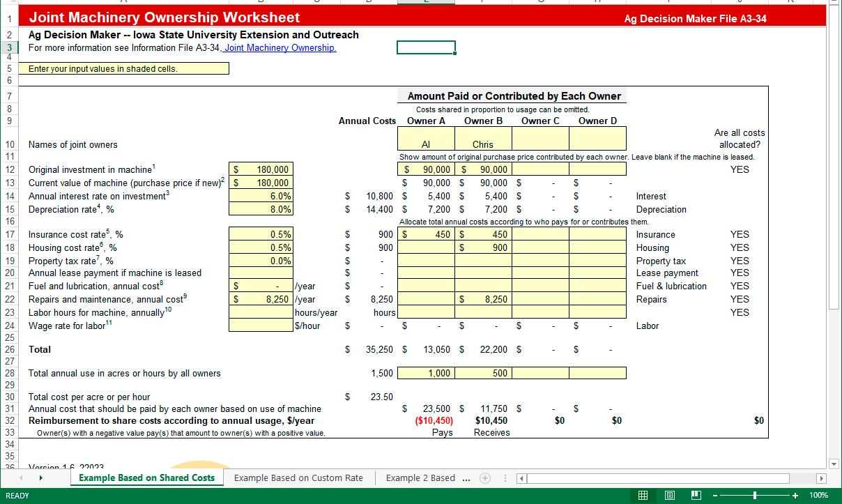Select the Repairs and maintenance 8,250 input cell

[x=261, y=299]
